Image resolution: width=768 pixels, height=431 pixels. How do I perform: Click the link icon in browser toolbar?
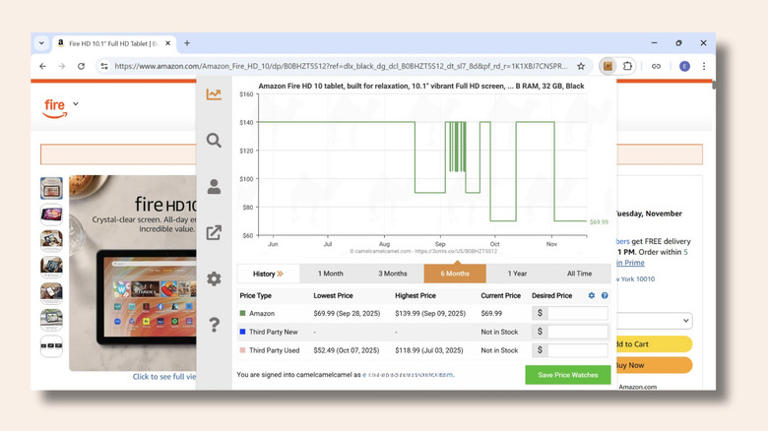point(656,66)
